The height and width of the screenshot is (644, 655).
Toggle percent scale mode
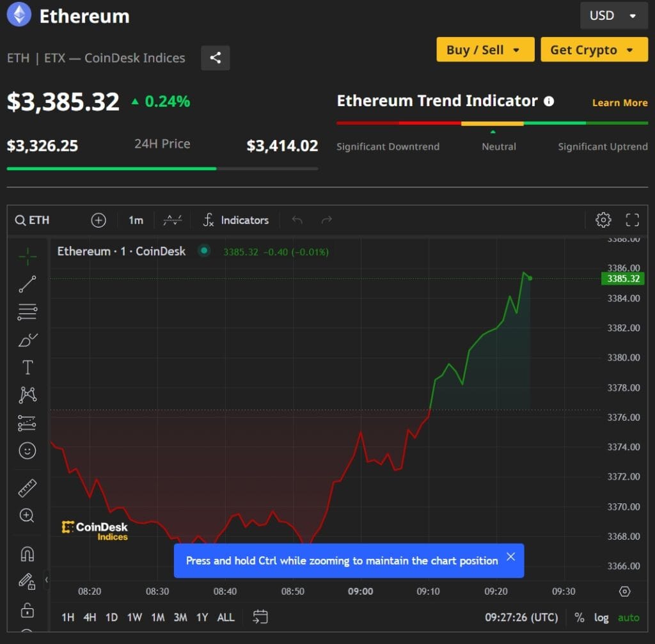pyautogui.click(x=580, y=617)
